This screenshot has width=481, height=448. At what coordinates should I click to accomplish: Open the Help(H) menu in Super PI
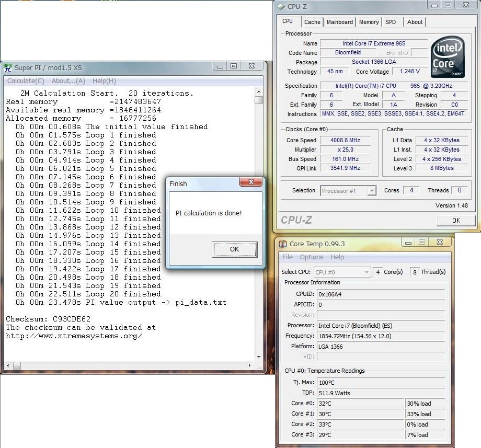104,81
